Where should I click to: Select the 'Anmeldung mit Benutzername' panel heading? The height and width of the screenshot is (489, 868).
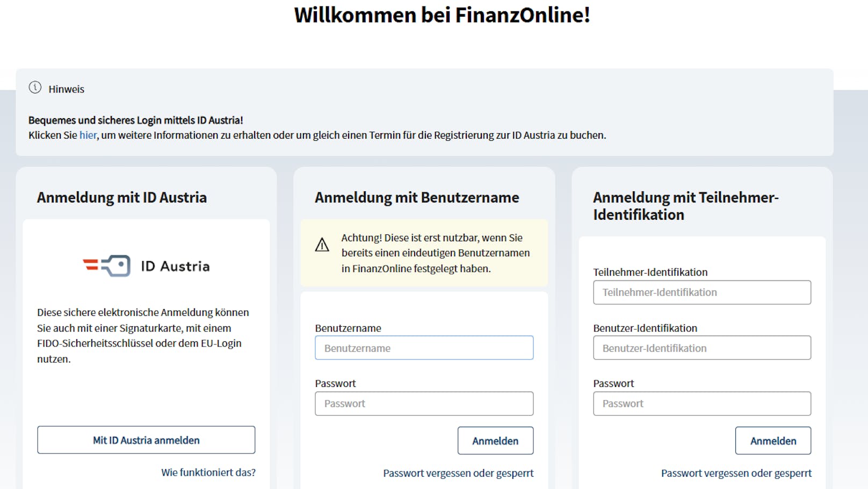click(417, 197)
